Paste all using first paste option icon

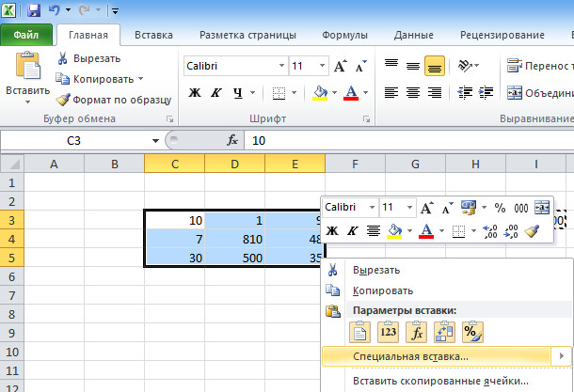click(x=359, y=332)
